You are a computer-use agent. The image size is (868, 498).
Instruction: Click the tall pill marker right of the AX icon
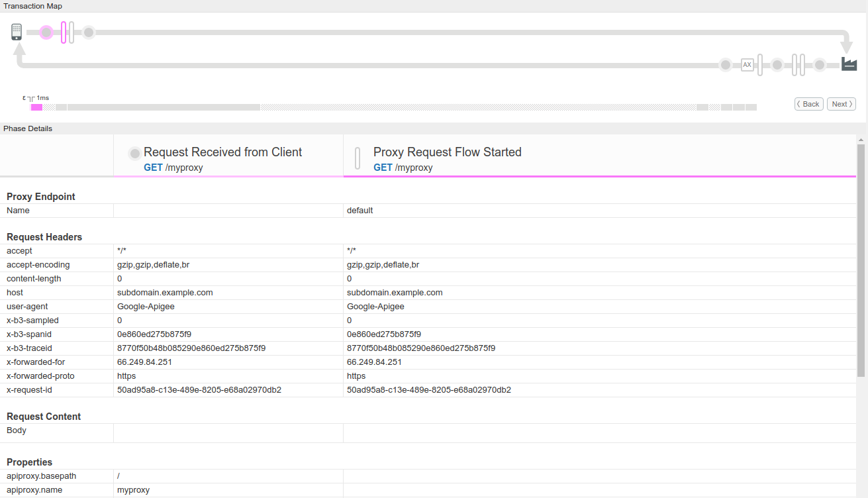pyautogui.click(x=760, y=65)
